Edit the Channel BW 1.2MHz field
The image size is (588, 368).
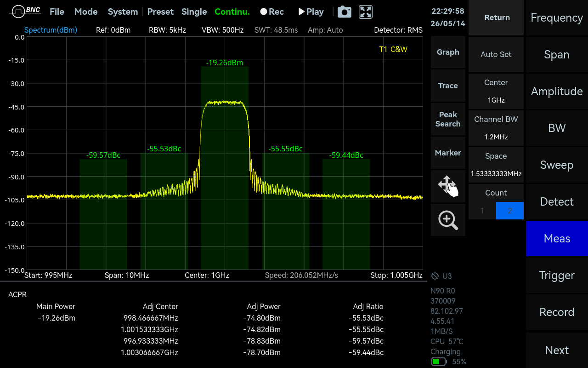coord(496,128)
